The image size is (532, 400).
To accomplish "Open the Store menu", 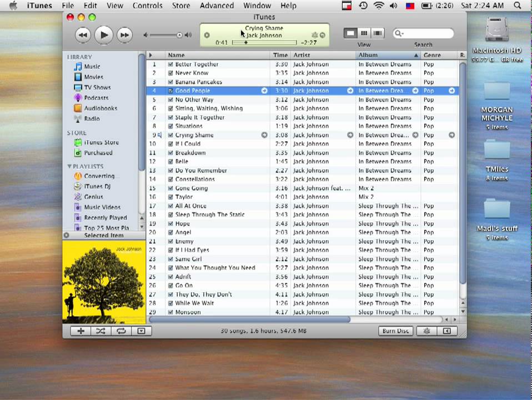I will pos(181,6).
